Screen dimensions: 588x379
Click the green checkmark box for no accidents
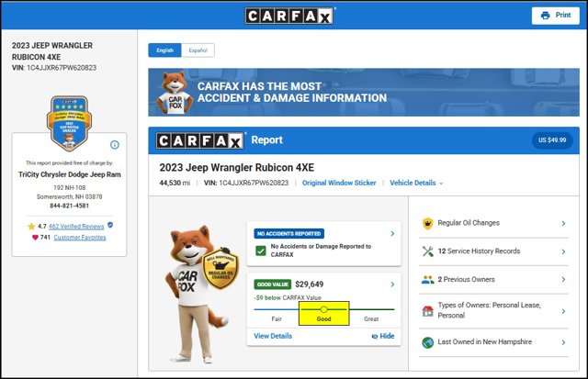(261, 251)
